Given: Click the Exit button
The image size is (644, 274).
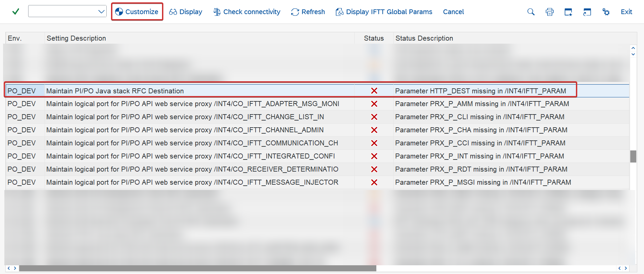Looking at the screenshot, I should click(626, 12).
